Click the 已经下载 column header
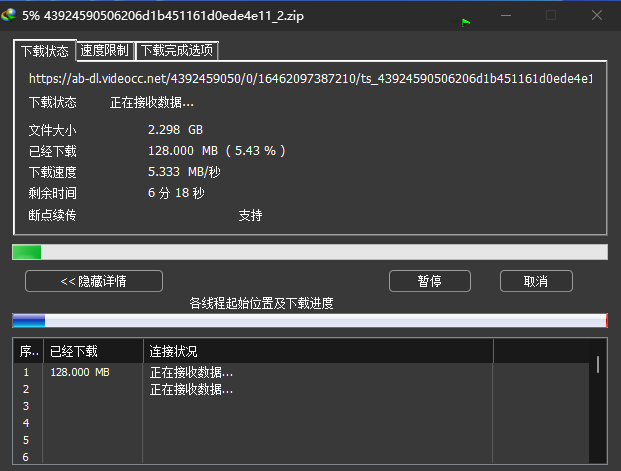Viewport: 621px width, 471px height. pyautogui.click(x=93, y=351)
